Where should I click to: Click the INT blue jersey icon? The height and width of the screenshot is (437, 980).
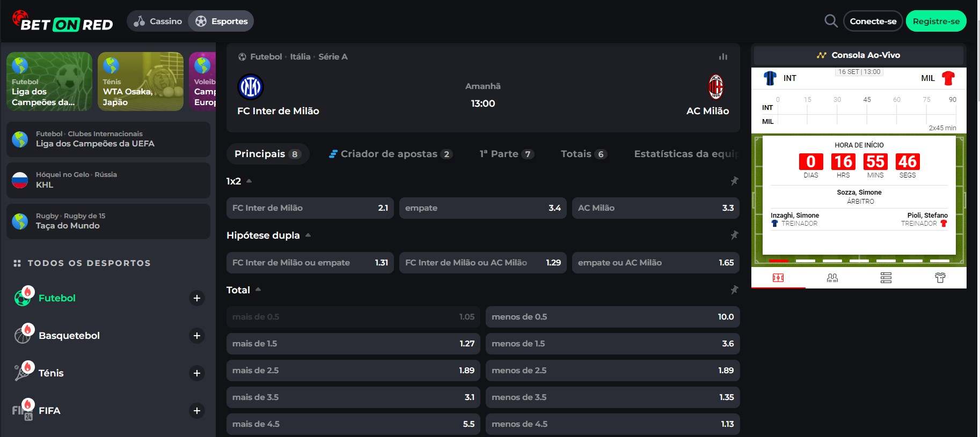pos(770,78)
